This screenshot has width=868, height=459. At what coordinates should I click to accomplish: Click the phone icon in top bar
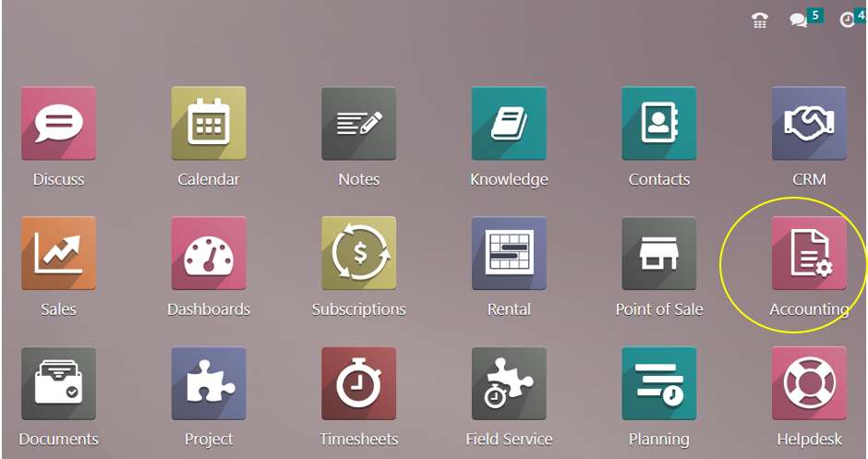[759, 20]
